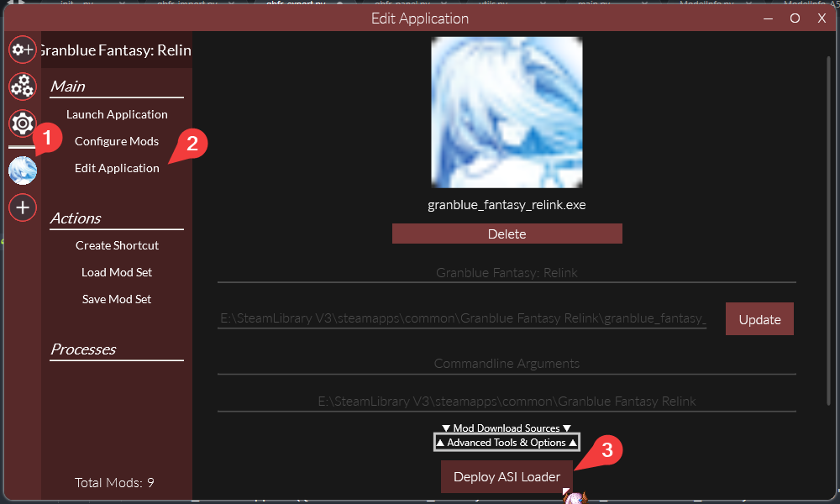The image size is (840, 504).
Task: Click the Main section heading
Action: tap(67, 87)
